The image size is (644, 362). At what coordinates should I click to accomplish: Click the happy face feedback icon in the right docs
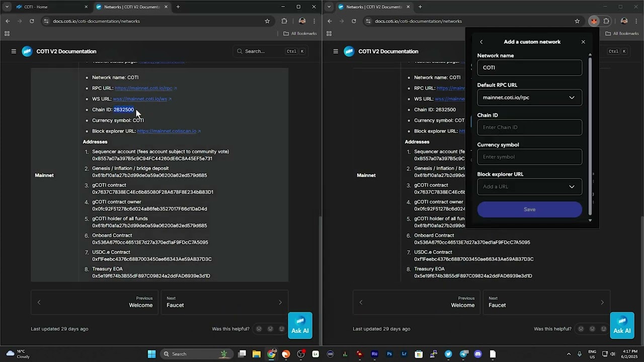(x=604, y=329)
